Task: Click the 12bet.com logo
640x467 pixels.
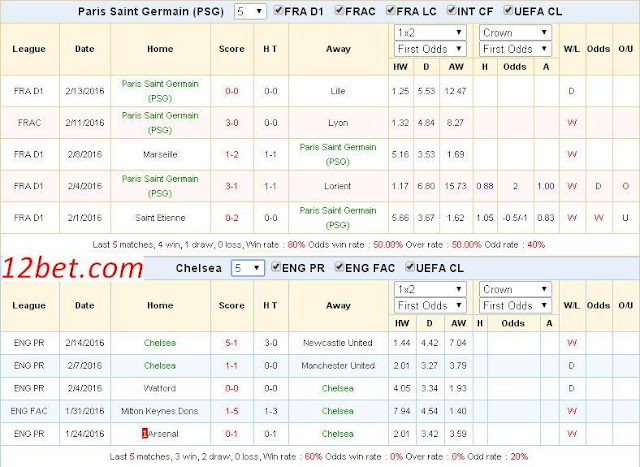Action: coord(72,269)
